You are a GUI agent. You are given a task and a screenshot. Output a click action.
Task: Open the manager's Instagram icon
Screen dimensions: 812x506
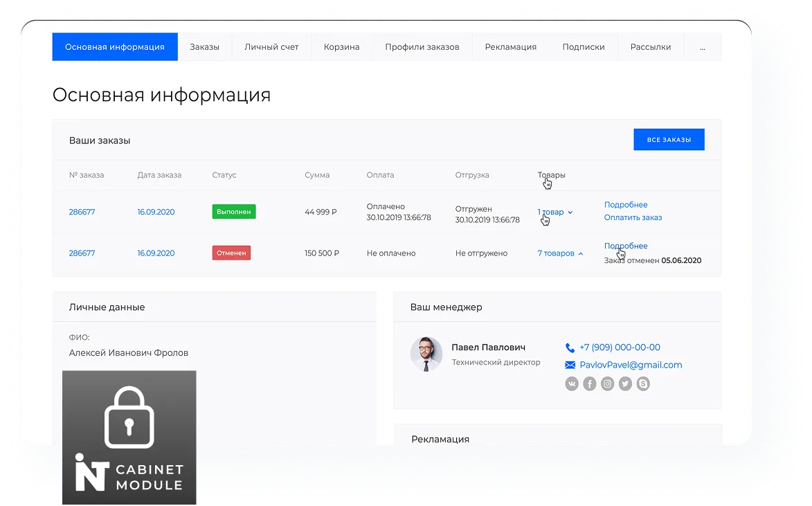click(x=608, y=383)
